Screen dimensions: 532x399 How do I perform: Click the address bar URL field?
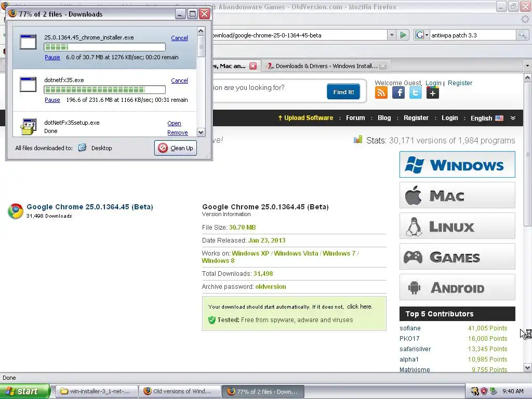click(299, 35)
